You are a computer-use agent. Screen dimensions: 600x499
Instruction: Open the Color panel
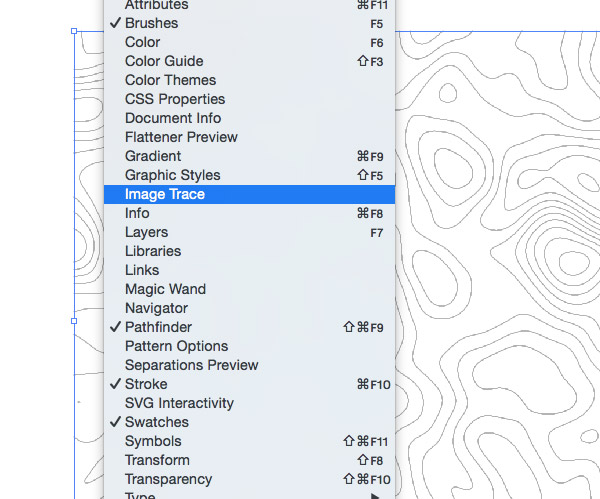coord(143,42)
